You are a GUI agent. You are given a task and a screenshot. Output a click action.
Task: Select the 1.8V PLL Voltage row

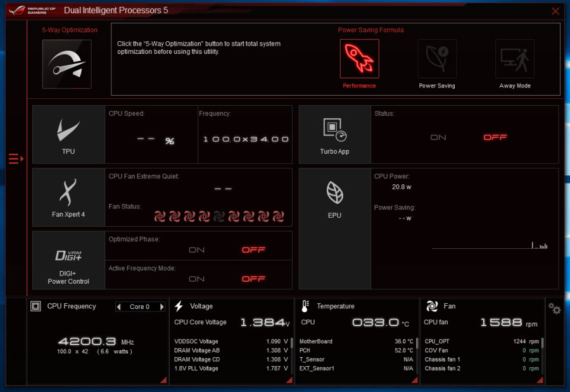[x=231, y=369]
